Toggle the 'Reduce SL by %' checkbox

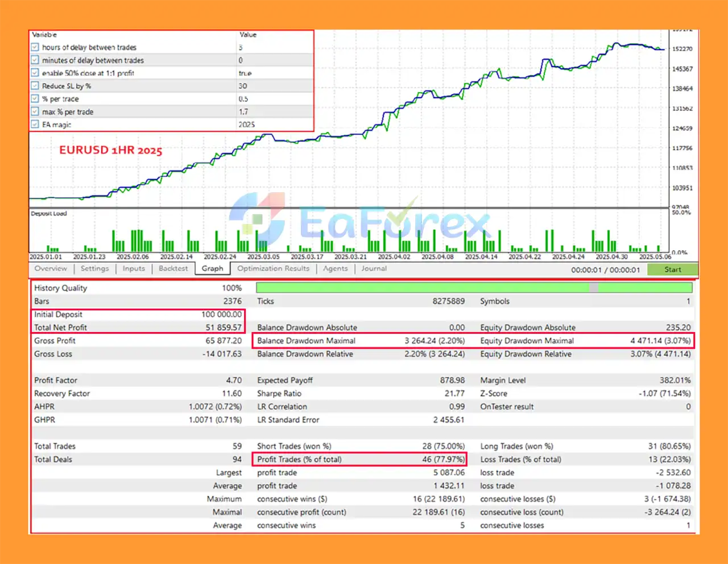pyautogui.click(x=35, y=86)
